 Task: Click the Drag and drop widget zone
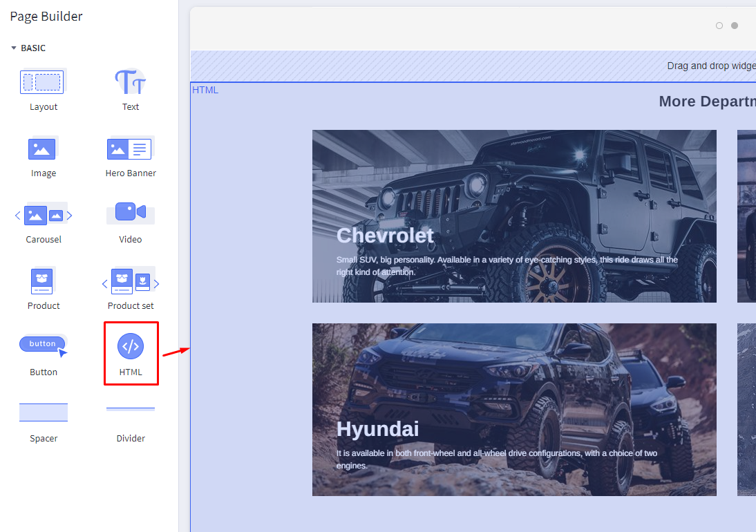pyautogui.click(x=473, y=66)
